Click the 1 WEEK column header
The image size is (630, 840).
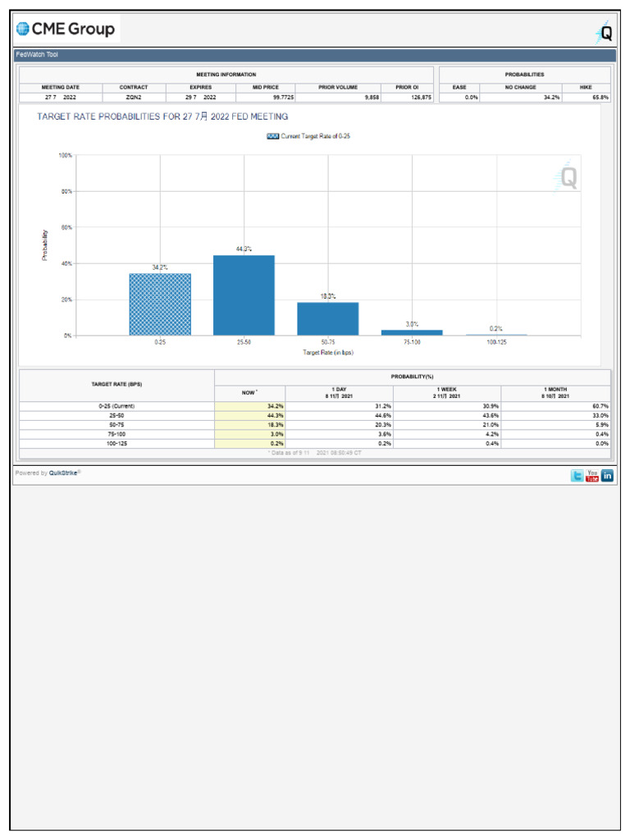pyautogui.click(x=447, y=393)
